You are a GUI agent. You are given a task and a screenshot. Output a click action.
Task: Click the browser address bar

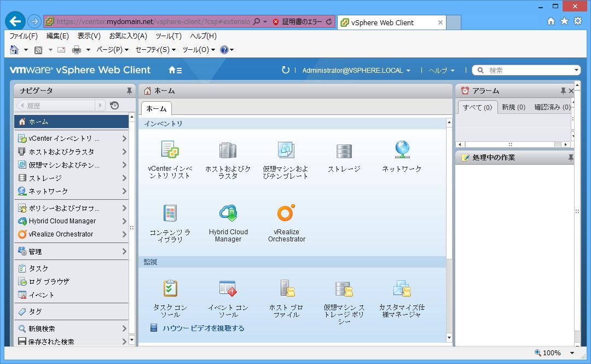click(x=153, y=21)
